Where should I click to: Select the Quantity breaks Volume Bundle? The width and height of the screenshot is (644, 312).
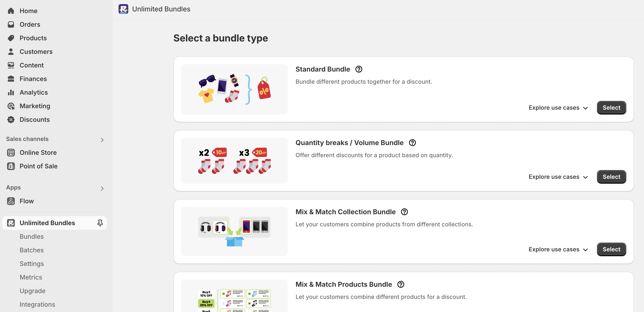611,177
